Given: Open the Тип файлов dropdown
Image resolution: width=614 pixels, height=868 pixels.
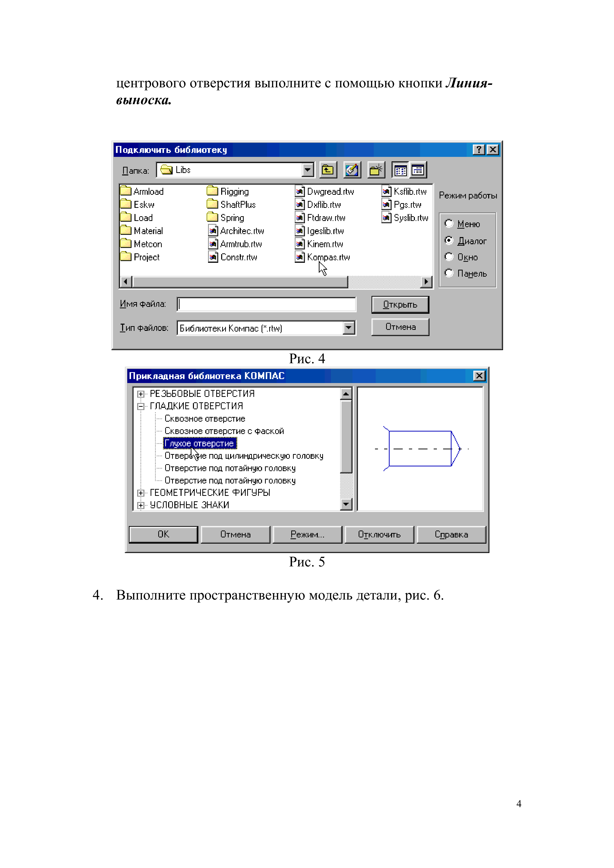Looking at the screenshot, I should [x=349, y=328].
